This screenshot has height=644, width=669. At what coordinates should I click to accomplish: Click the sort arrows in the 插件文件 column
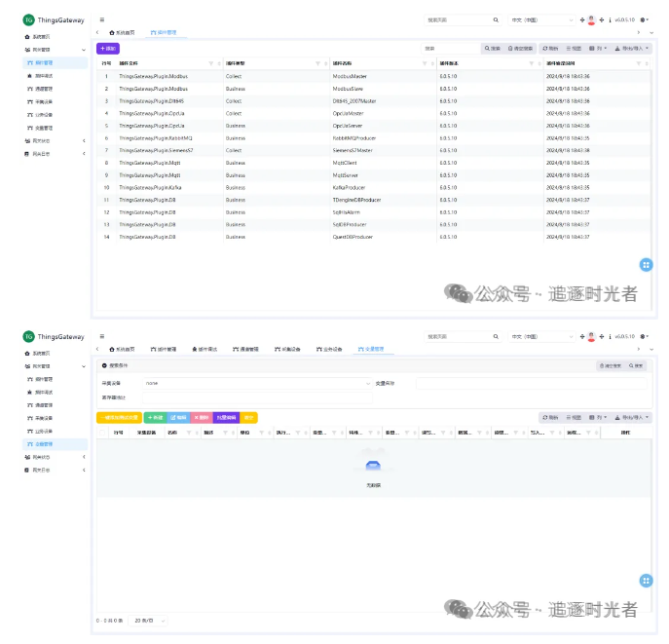[219, 63]
